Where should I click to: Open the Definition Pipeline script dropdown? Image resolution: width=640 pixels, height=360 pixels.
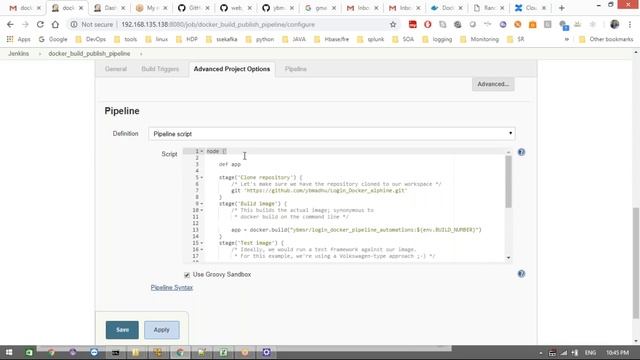(332, 134)
